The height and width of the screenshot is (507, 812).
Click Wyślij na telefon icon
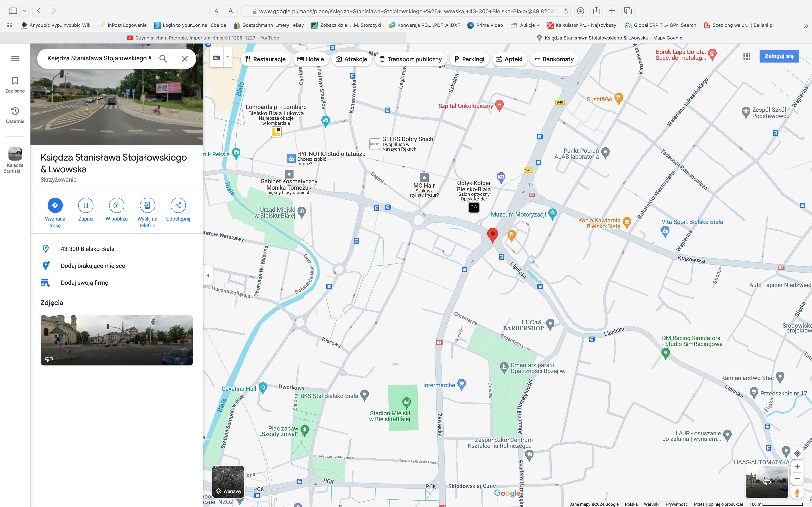tap(147, 205)
